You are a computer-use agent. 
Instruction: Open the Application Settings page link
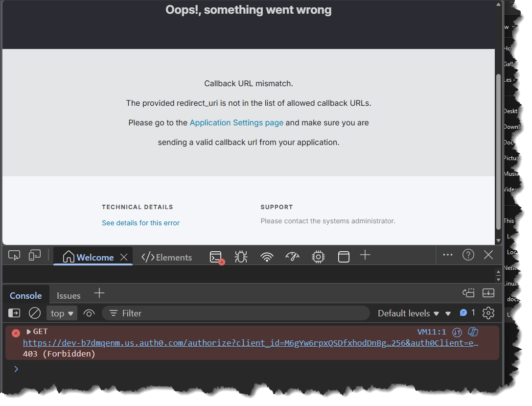coord(236,122)
